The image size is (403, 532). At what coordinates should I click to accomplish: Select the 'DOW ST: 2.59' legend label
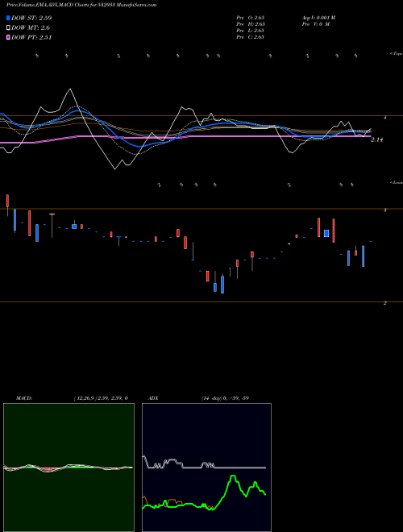pos(31,18)
